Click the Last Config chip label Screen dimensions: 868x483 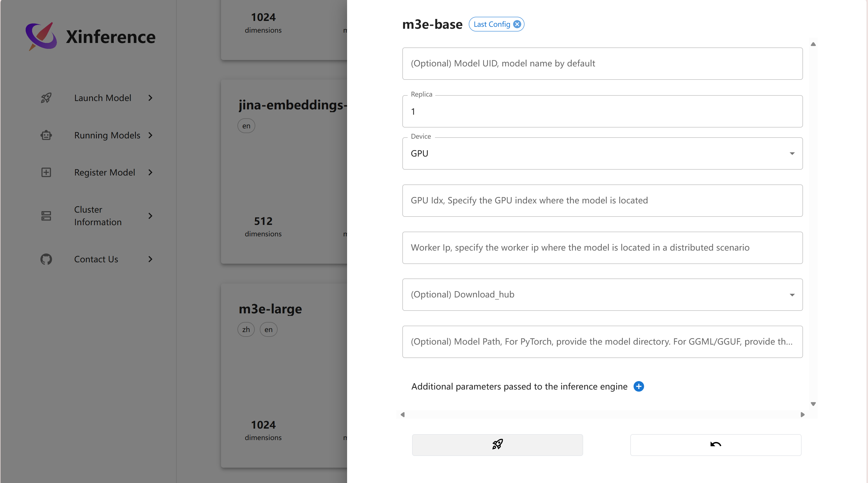pyautogui.click(x=492, y=24)
